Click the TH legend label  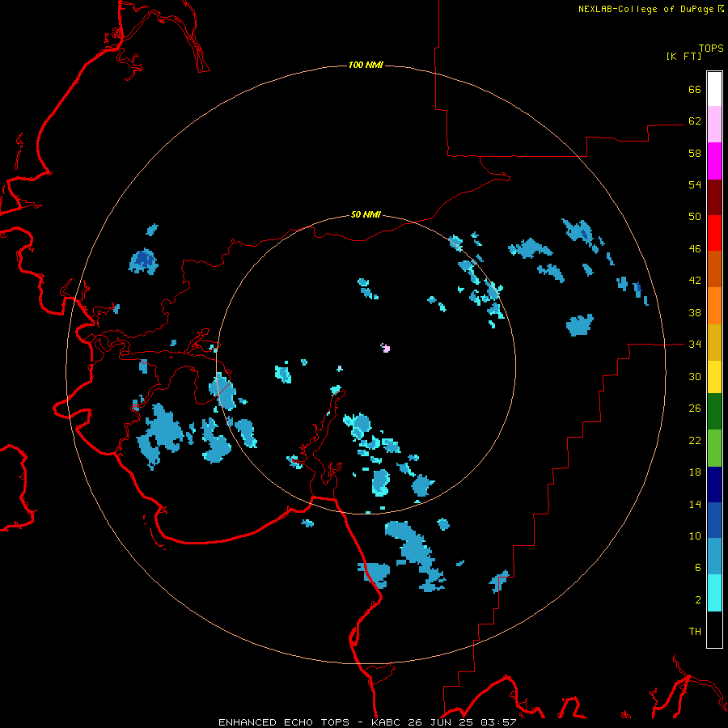pos(695,632)
